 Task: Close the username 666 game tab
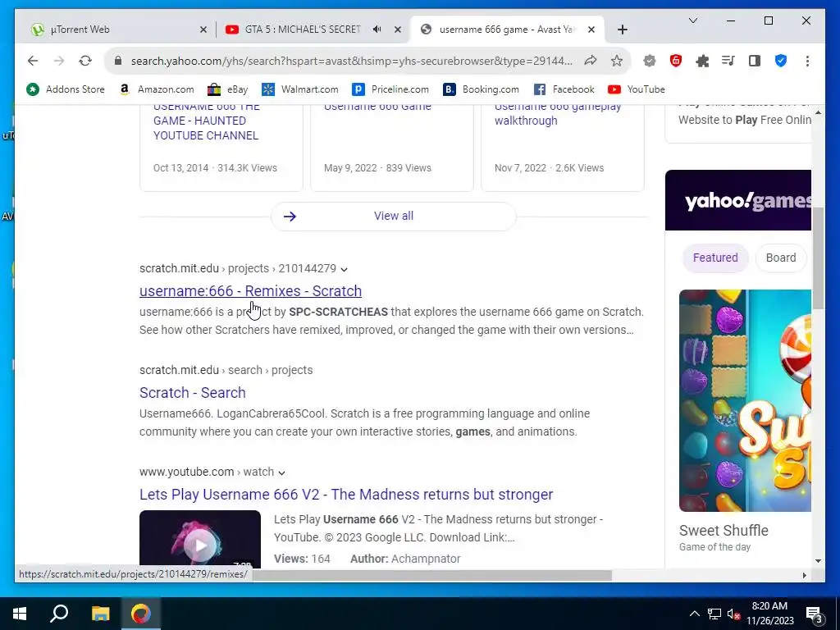[591, 30]
